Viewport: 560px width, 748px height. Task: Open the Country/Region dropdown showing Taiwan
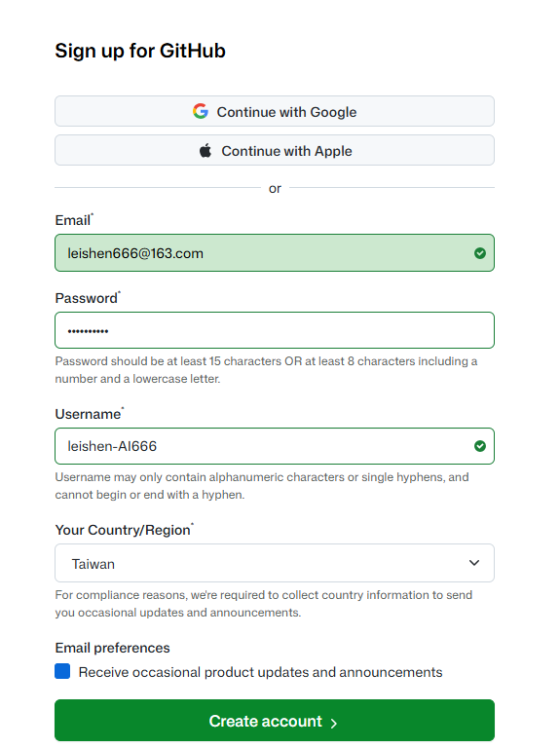pyautogui.click(x=275, y=563)
